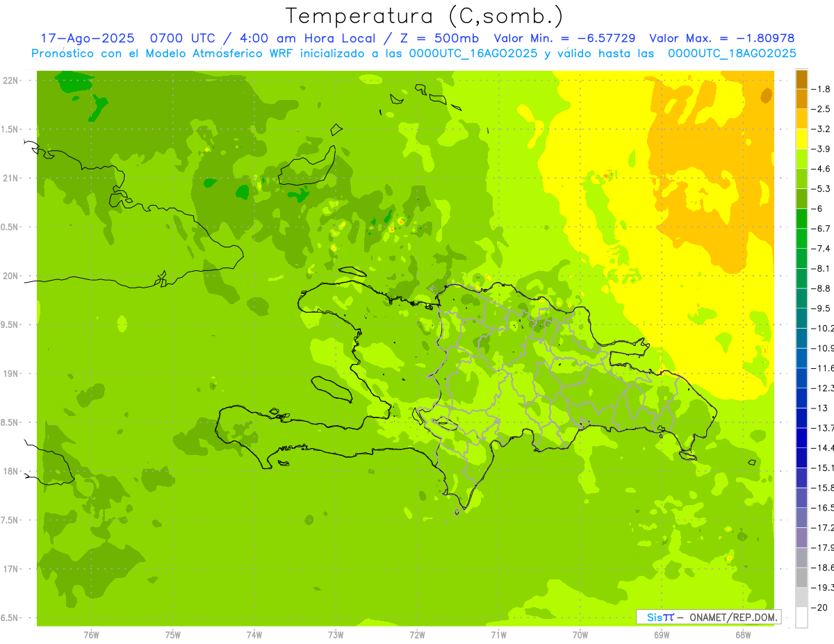Viewport: 834px width, 644px height.
Task: Click the "-9.5" colorbar label
Action: tap(821, 308)
